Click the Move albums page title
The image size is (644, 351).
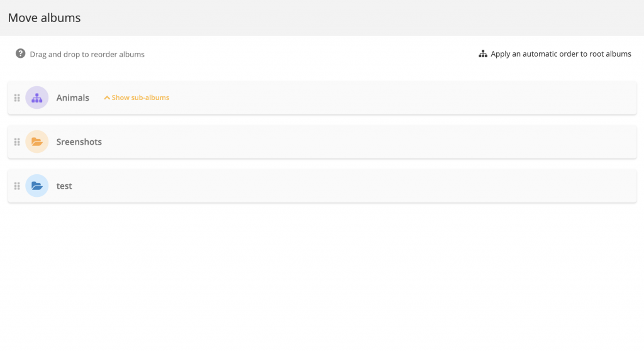45,18
